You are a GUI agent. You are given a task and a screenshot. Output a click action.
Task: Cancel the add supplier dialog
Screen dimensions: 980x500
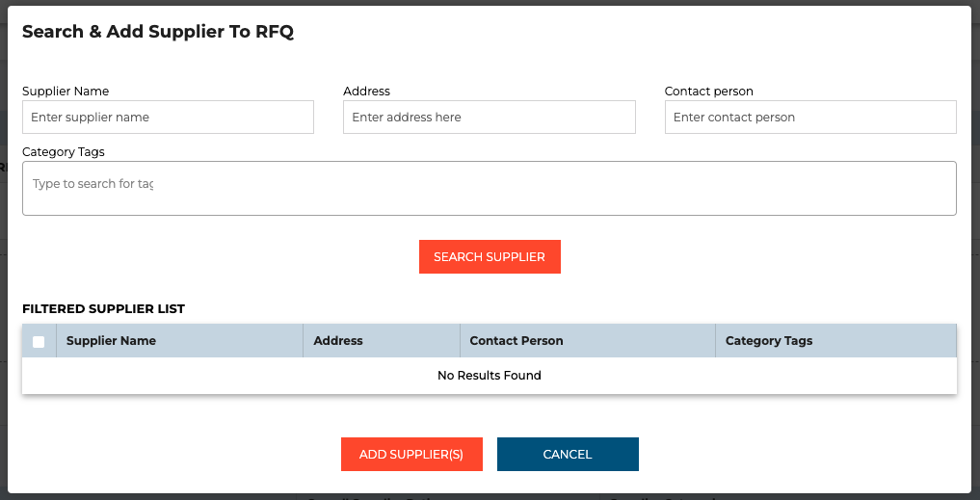tap(568, 455)
